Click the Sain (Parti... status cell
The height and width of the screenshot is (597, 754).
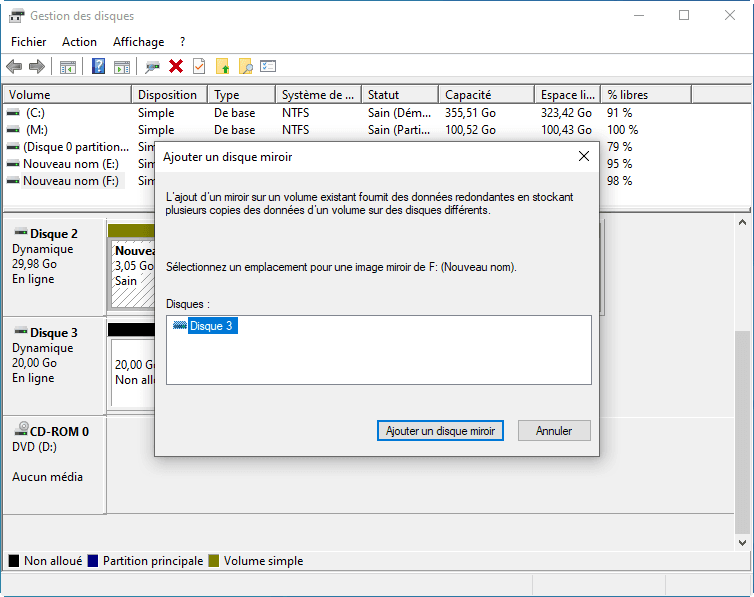pos(399,130)
